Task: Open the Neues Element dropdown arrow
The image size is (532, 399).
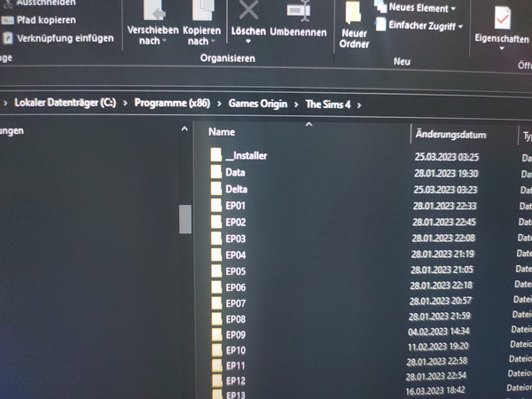Action: tap(453, 9)
